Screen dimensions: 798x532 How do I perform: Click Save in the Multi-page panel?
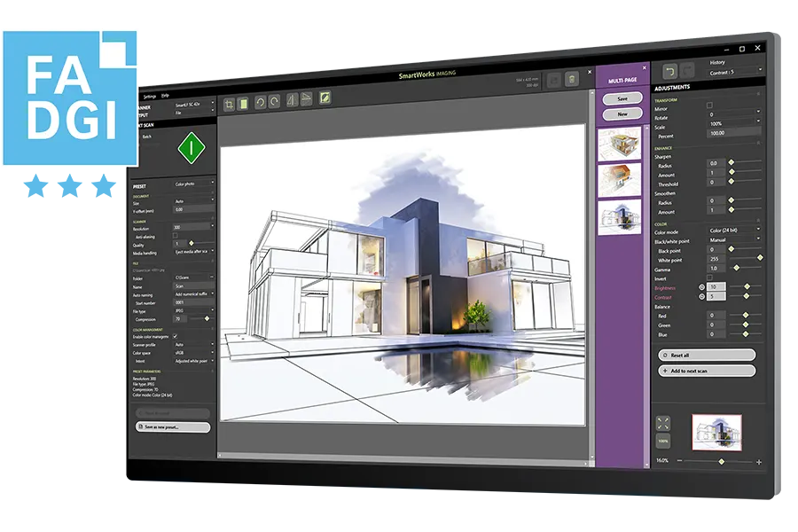pos(622,98)
